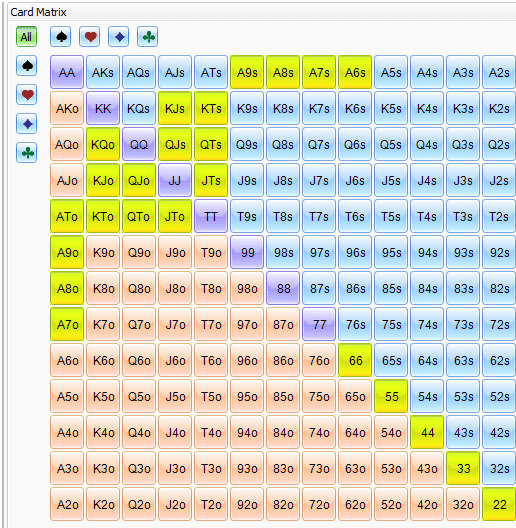This screenshot has width=516, height=528.
Task: Select the 77 pocket pair cell
Action: point(319,324)
